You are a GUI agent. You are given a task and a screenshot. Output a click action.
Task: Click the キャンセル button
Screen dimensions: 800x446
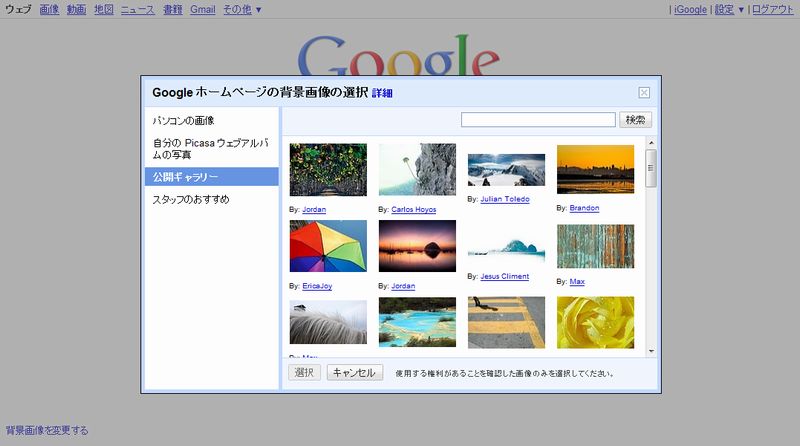tap(355, 373)
